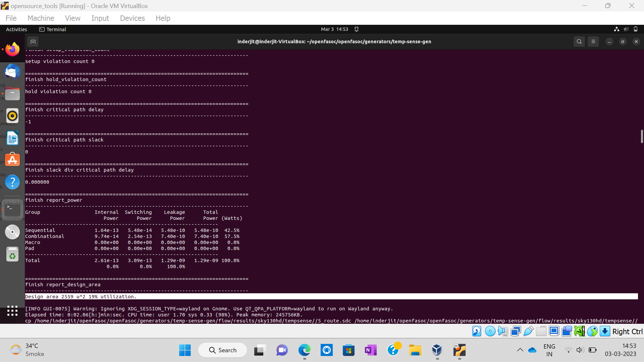Open the Terminal hamburger menu
The image size is (644, 362).
pos(593,42)
